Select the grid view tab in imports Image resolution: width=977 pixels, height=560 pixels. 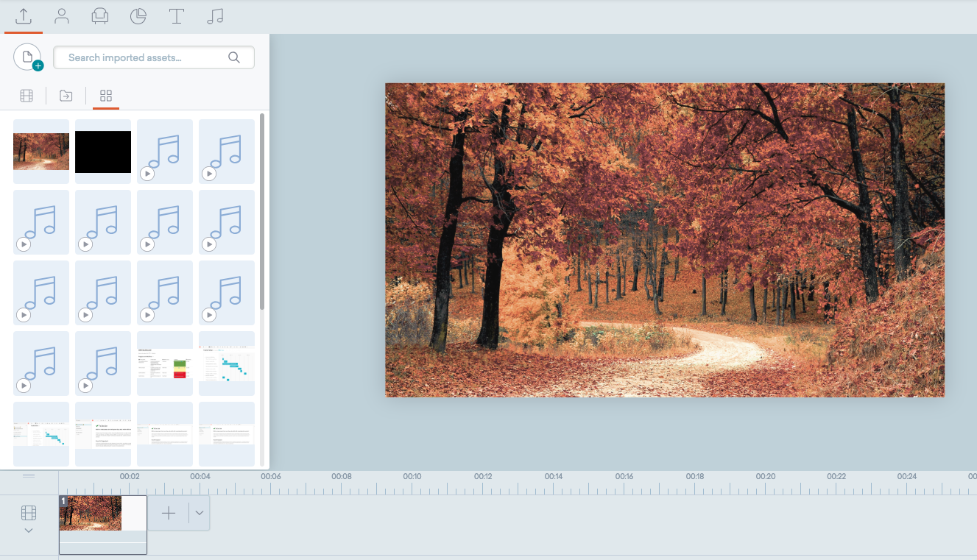point(105,96)
